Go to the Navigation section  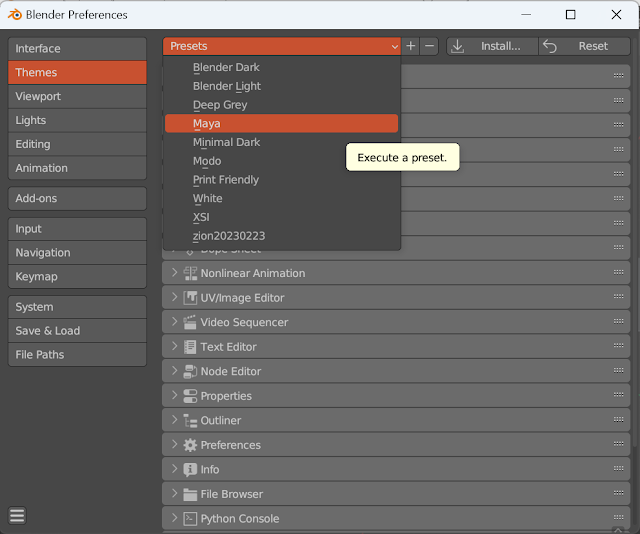pos(77,253)
